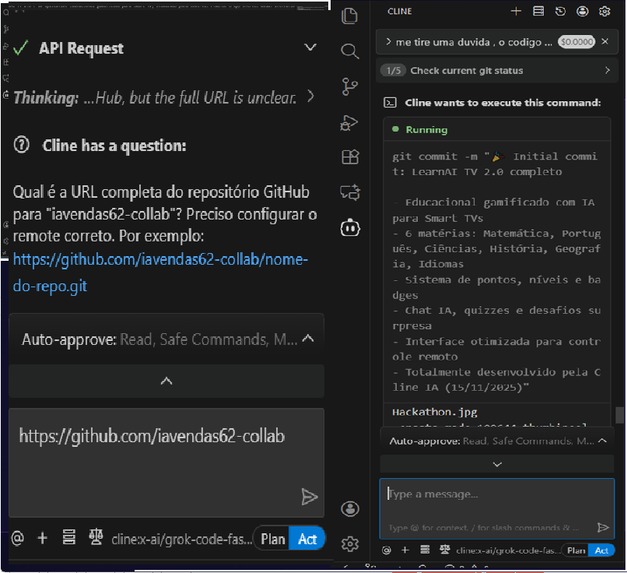Image resolution: width=627 pixels, height=573 pixels.
Task: Open Run and Debug icon
Action: tap(349, 122)
